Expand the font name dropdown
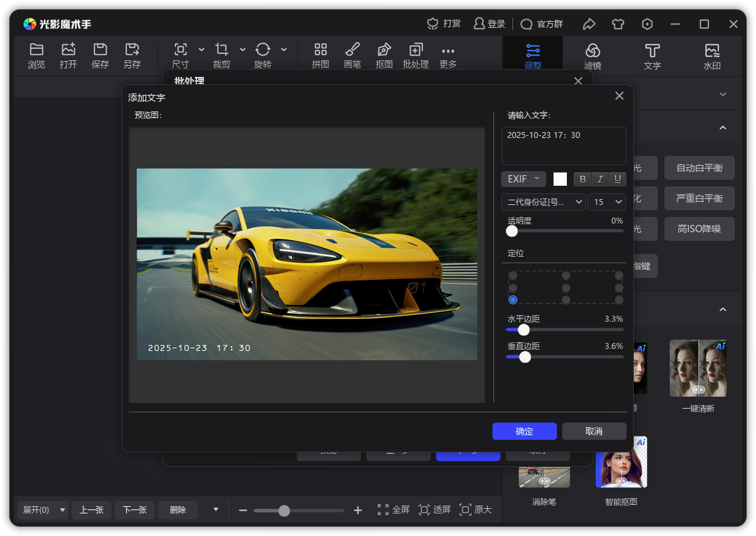756x536 pixels. click(x=544, y=202)
